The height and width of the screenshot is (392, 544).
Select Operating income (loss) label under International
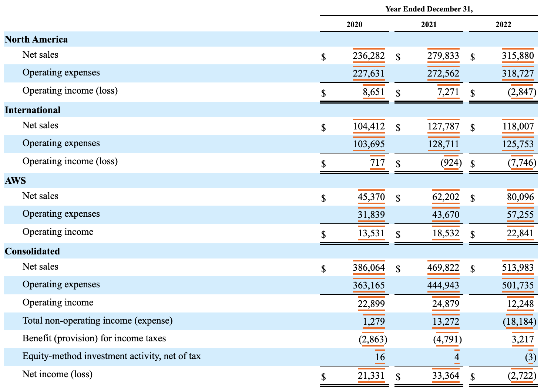pyautogui.click(x=70, y=161)
